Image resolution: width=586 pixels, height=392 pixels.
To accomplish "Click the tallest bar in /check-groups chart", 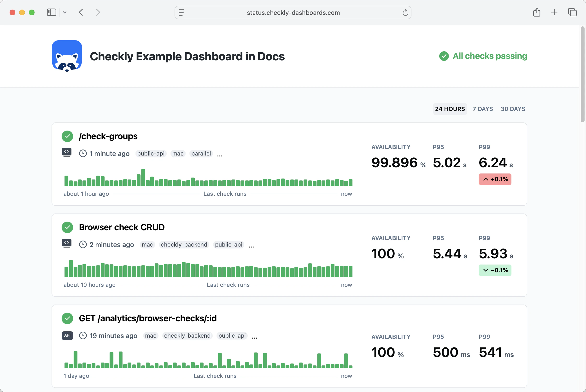I will pyautogui.click(x=143, y=178).
